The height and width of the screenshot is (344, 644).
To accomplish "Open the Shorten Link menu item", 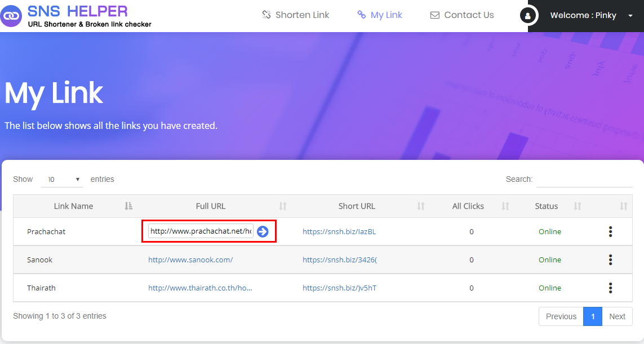I will pyautogui.click(x=296, y=15).
